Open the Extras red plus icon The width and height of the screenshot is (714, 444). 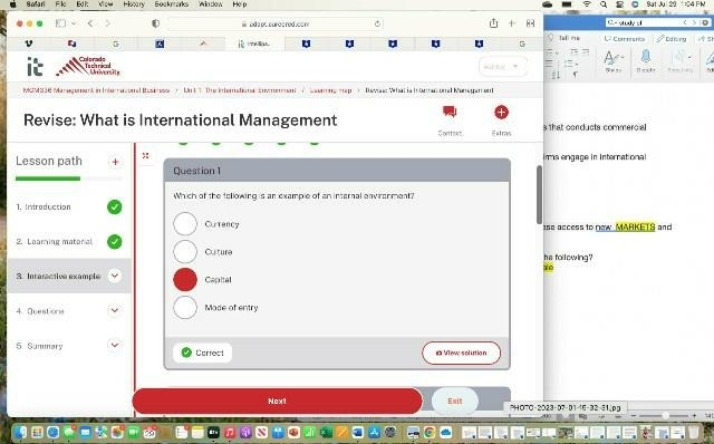[501, 112]
